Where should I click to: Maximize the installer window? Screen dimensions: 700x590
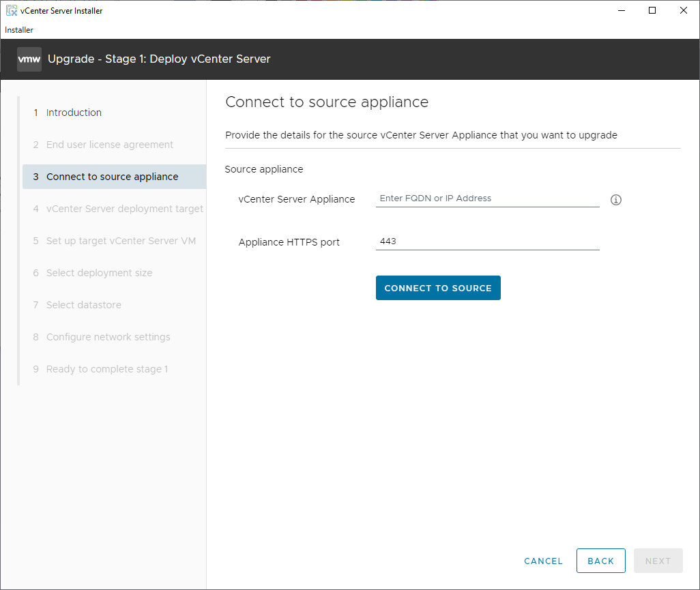coord(652,10)
